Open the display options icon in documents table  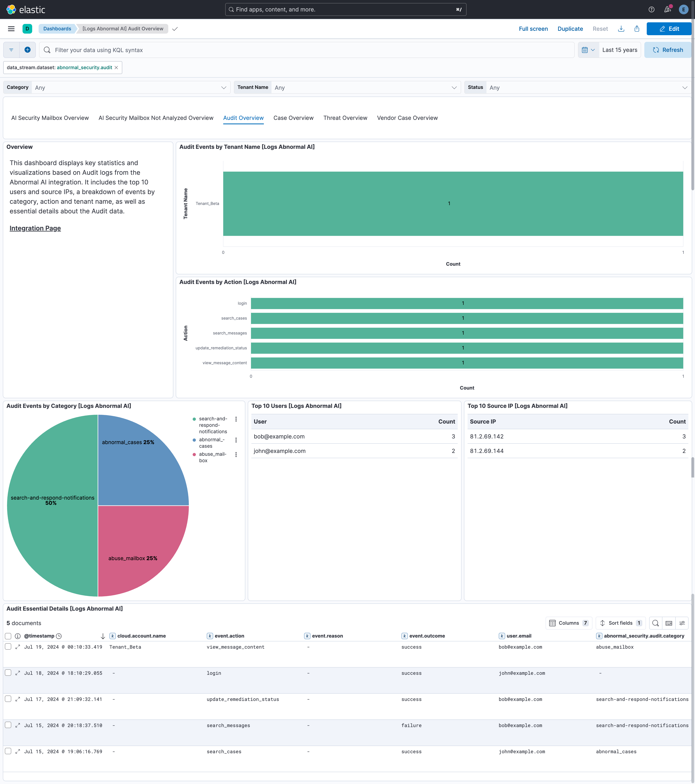click(x=682, y=623)
